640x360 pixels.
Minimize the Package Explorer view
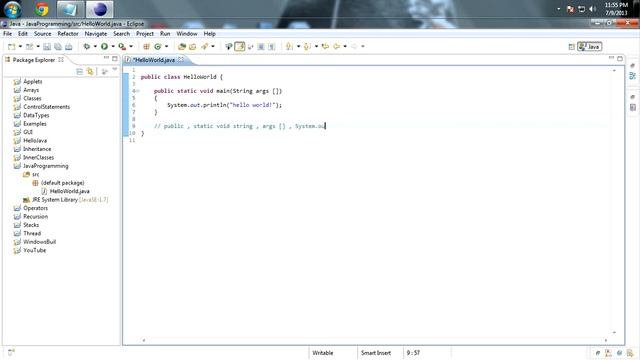[107, 58]
